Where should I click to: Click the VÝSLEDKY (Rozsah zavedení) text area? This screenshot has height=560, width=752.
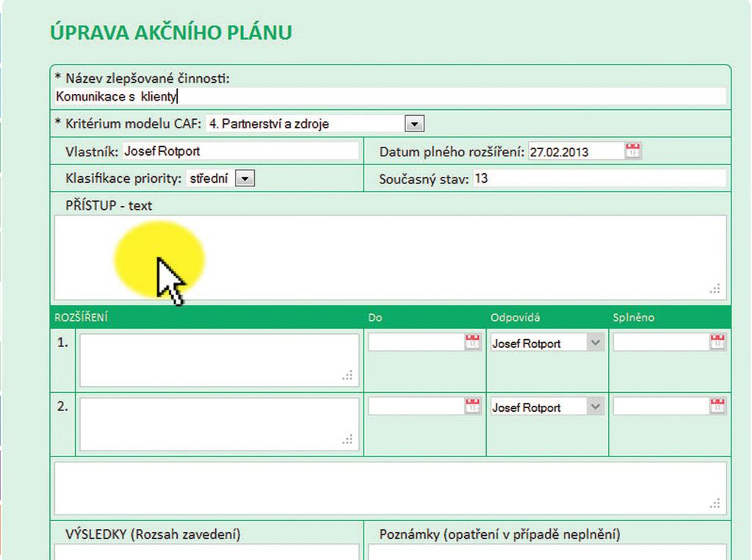tap(206, 552)
